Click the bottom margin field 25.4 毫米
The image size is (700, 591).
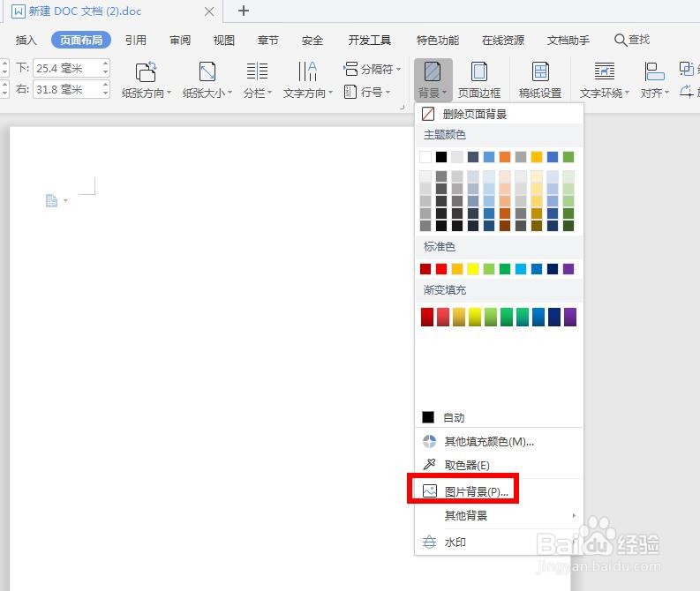[x=67, y=68]
